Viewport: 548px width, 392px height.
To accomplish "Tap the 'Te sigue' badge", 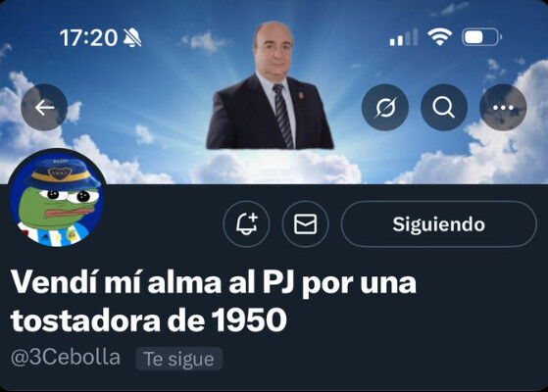I will pos(179,359).
